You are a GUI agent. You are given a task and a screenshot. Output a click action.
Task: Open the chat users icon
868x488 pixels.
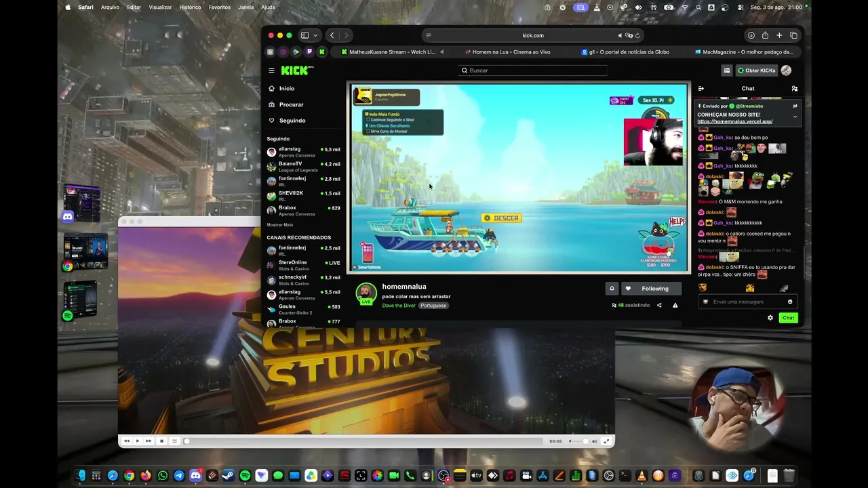pos(795,89)
